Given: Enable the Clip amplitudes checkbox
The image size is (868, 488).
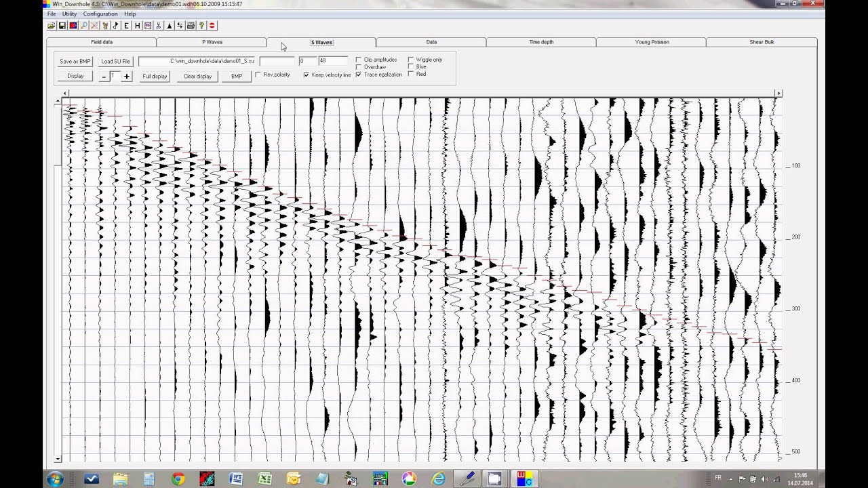Looking at the screenshot, I should coord(359,60).
